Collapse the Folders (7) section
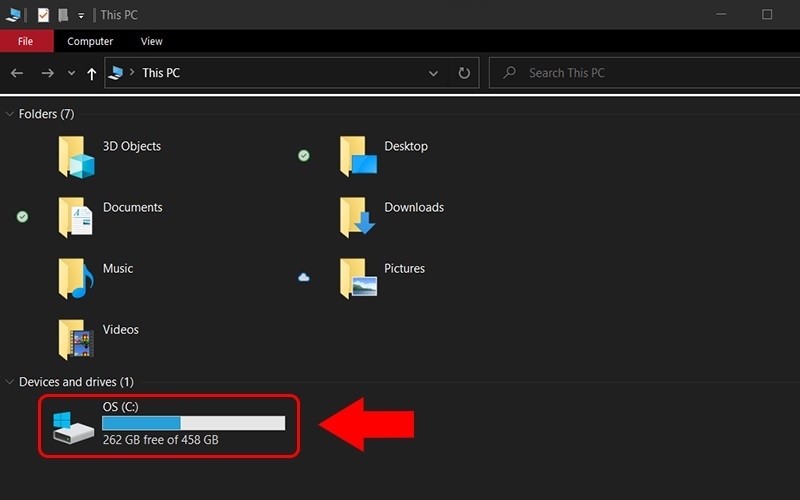Screen dimensions: 800x500 pyautogui.click(x=10, y=114)
